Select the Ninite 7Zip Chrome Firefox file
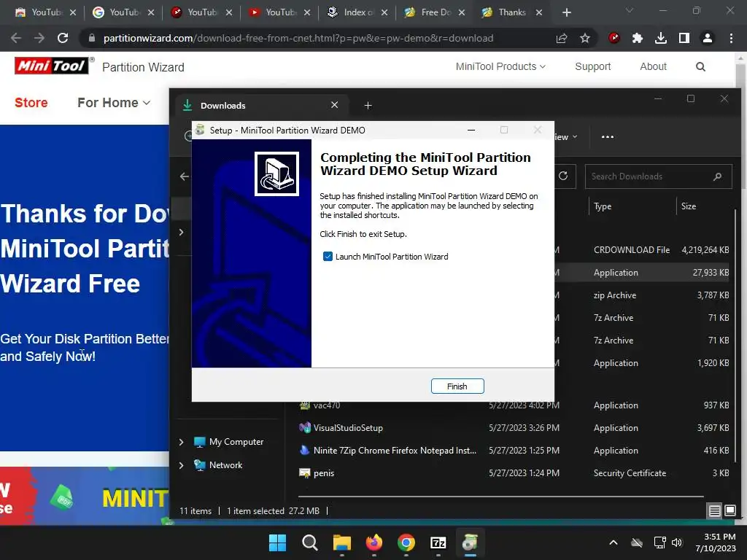The image size is (747, 560). pos(514,451)
